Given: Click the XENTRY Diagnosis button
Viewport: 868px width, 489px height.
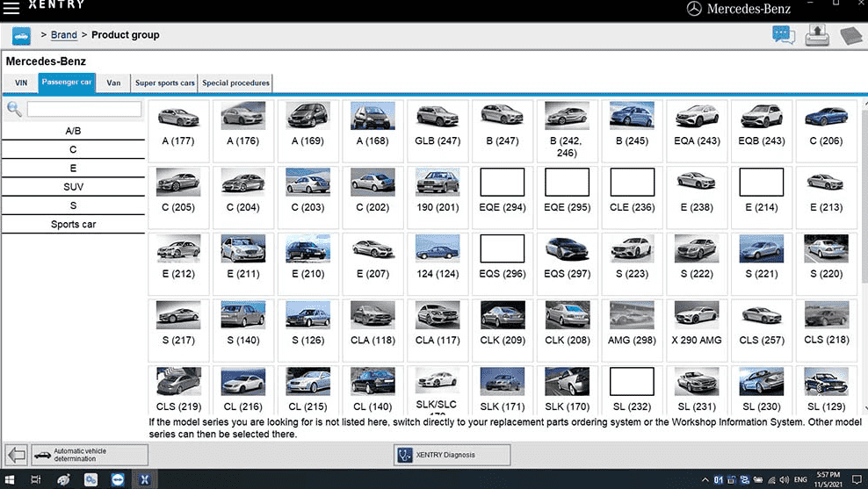Looking at the screenshot, I should tap(452, 456).
